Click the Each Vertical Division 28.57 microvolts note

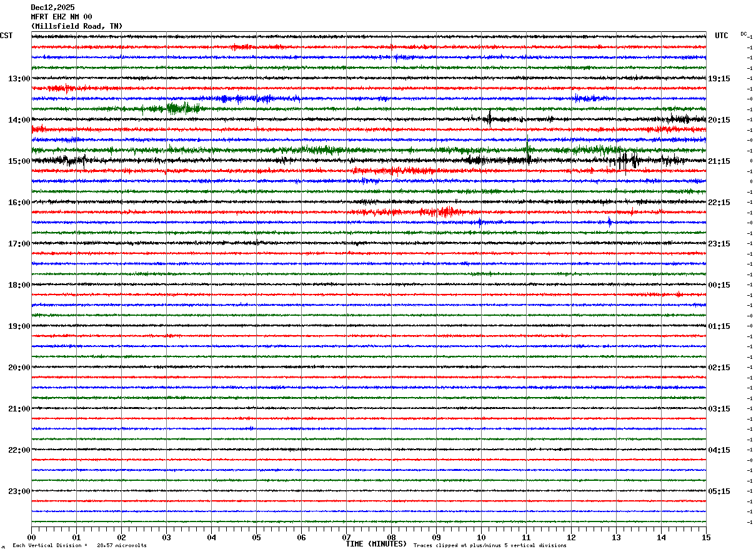(x=79, y=546)
